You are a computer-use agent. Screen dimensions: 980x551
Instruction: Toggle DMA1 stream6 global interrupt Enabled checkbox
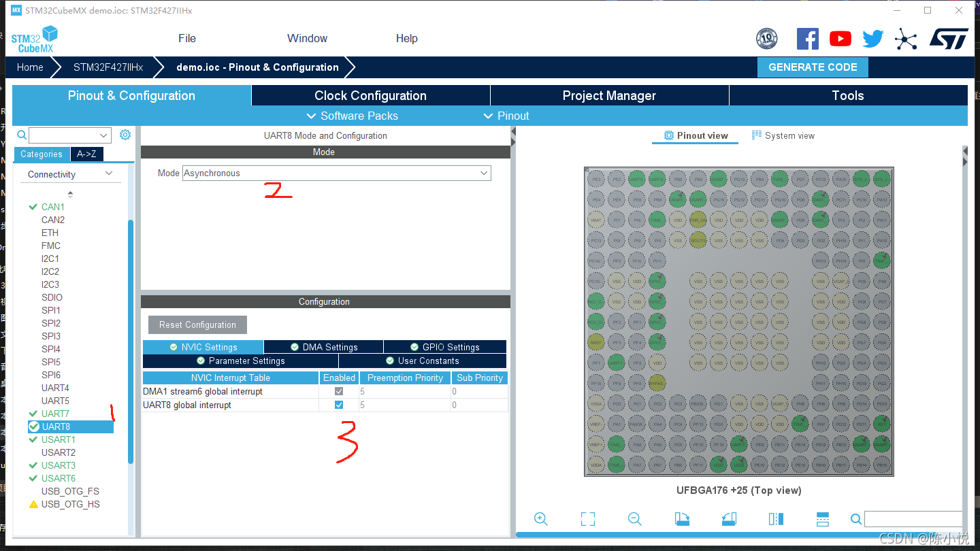tap(339, 391)
